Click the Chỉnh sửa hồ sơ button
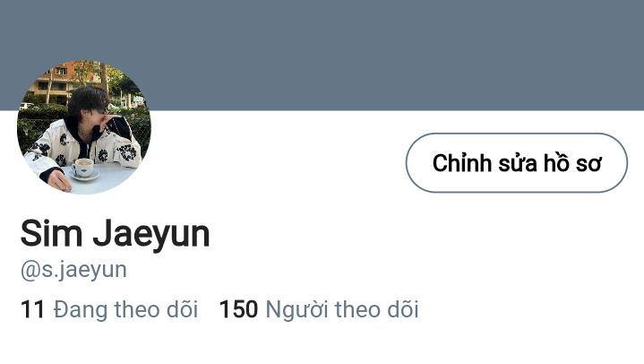This screenshot has width=644, height=364. tap(517, 163)
